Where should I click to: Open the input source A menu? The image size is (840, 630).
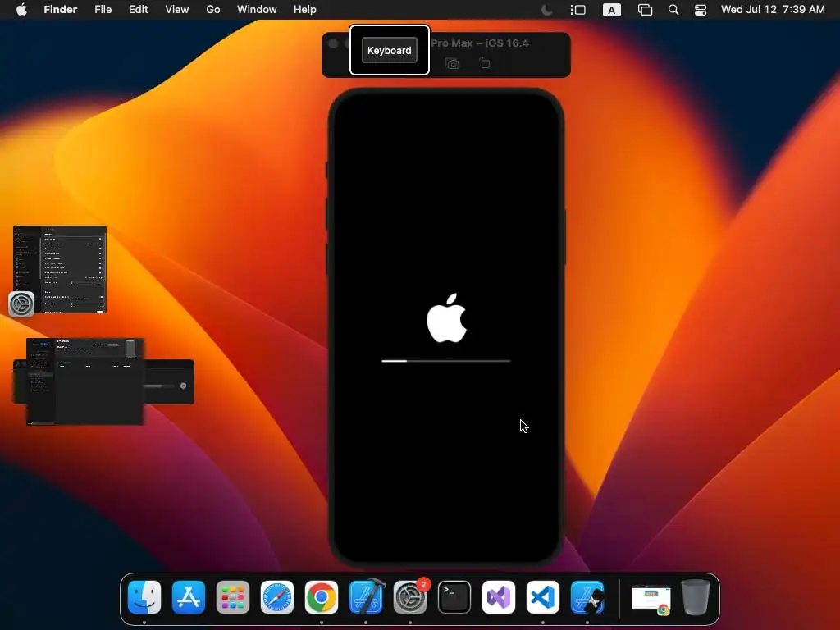(x=611, y=10)
